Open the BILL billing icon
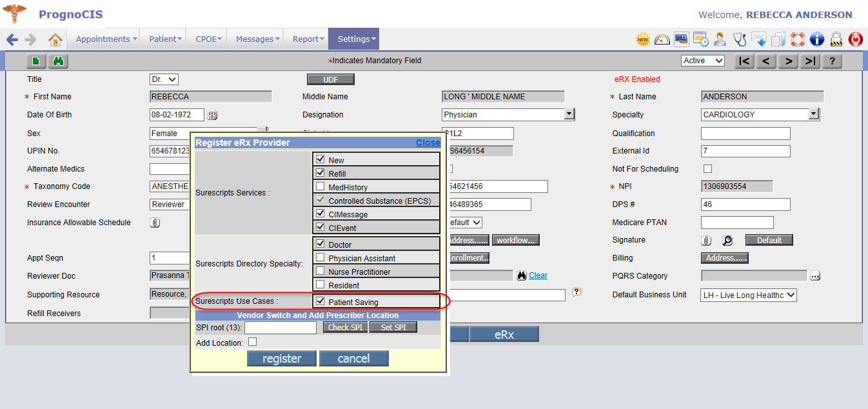The height and width of the screenshot is (409, 868). click(682, 39)
